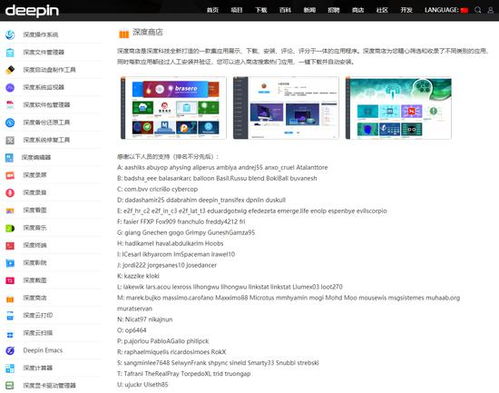Select the 深度计算器 calculator icon
This screenshot has height=393, width=499.
[10, 368]
